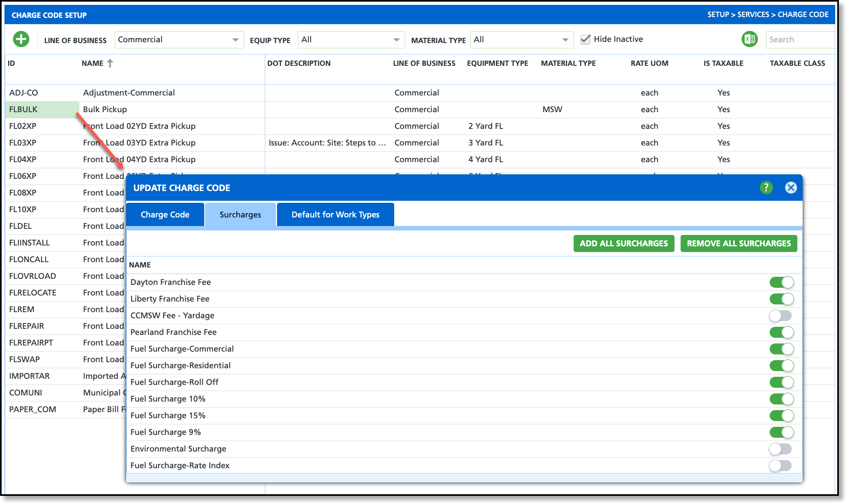This screenshot has height=504, width=847.
Task: Enable Fuel Surcharge-Rate Index toggle
Action: point(780,465)
